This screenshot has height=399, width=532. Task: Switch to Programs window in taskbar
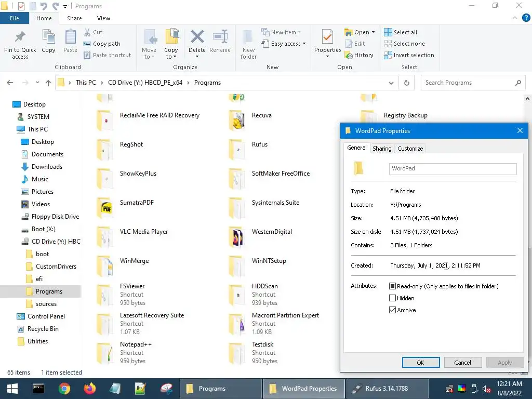pos(220,389)
